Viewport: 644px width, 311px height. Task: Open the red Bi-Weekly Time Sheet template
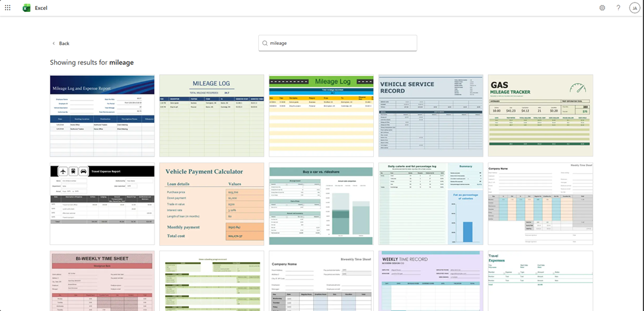click(x=102, y=281)
